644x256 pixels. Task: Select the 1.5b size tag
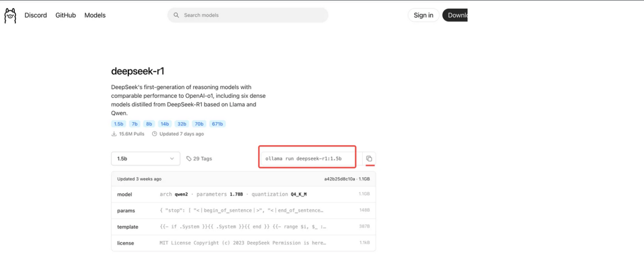pyautogui.click(x=119, y=124)
